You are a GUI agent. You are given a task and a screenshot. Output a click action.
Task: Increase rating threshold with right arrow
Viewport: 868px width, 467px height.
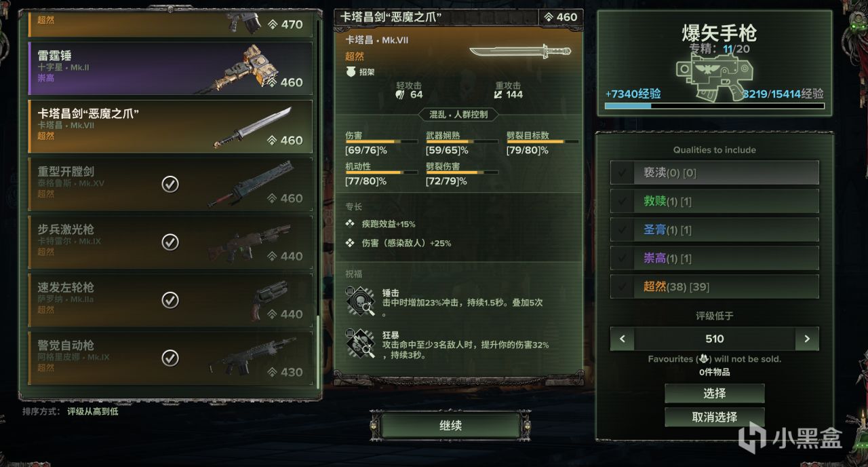[807, 339]
